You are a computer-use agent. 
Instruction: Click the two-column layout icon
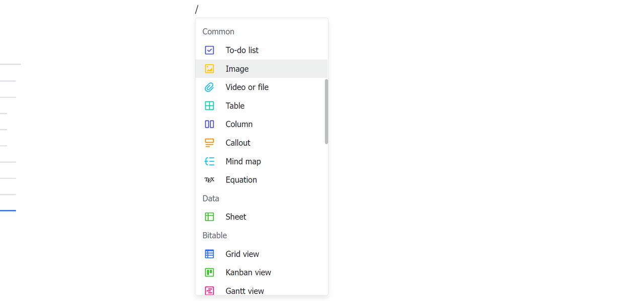point(209,124)
